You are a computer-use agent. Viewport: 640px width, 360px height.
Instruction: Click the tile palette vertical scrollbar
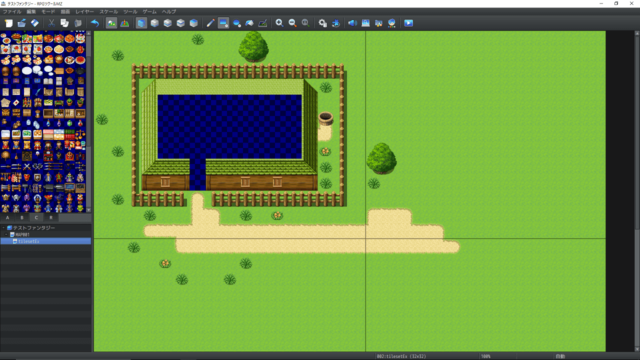(89, 122)
